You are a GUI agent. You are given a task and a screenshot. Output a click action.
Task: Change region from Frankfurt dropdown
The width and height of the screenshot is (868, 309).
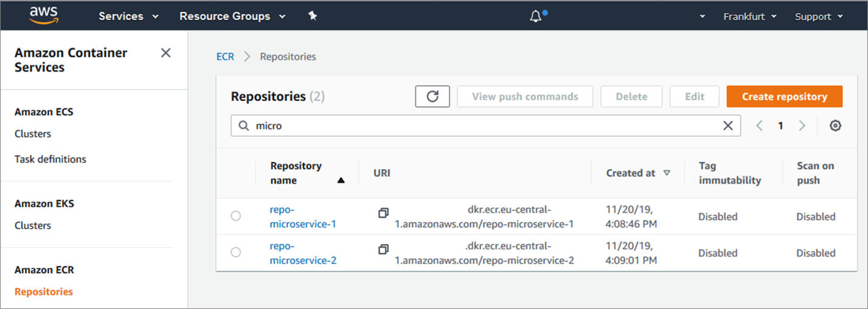click(x=749, y=16)
